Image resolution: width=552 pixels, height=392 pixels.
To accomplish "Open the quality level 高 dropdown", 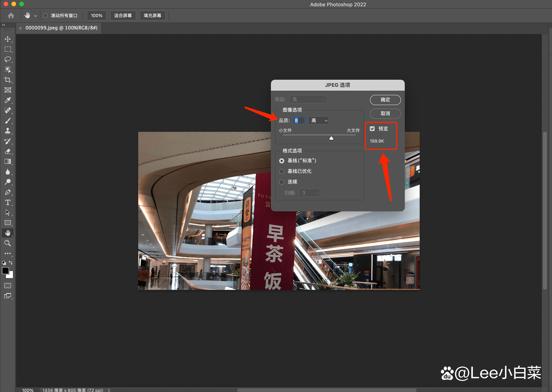I will [318, 120].
